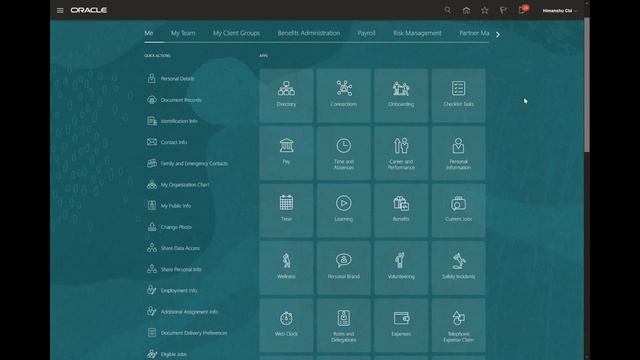Open Favorites star icon
Image resolution: width=640 pixels, height=360 pixels.
coord(484,11)
